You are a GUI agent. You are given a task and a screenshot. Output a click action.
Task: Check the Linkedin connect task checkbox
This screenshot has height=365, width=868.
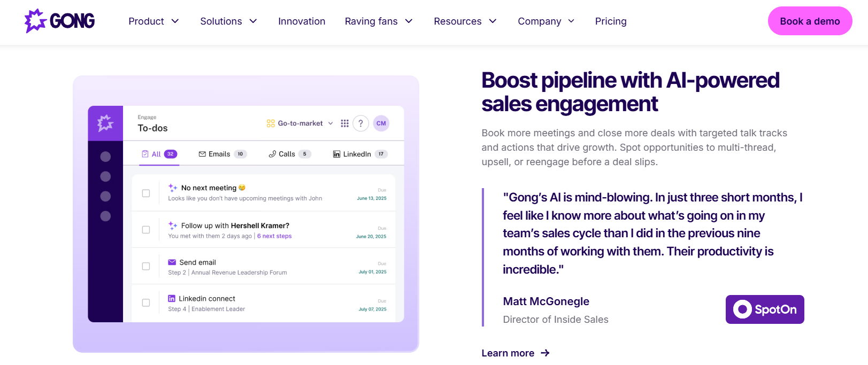tap(146, 302)
